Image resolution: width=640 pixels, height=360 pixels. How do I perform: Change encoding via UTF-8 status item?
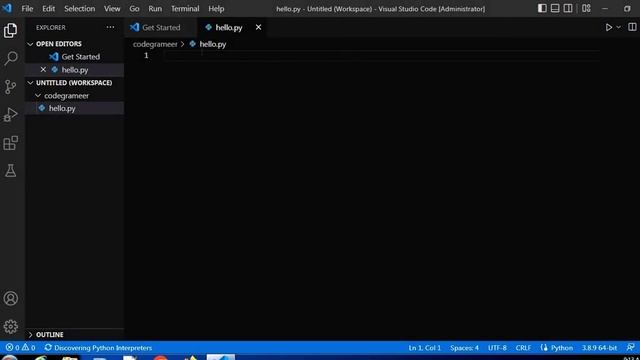(497, 348)
